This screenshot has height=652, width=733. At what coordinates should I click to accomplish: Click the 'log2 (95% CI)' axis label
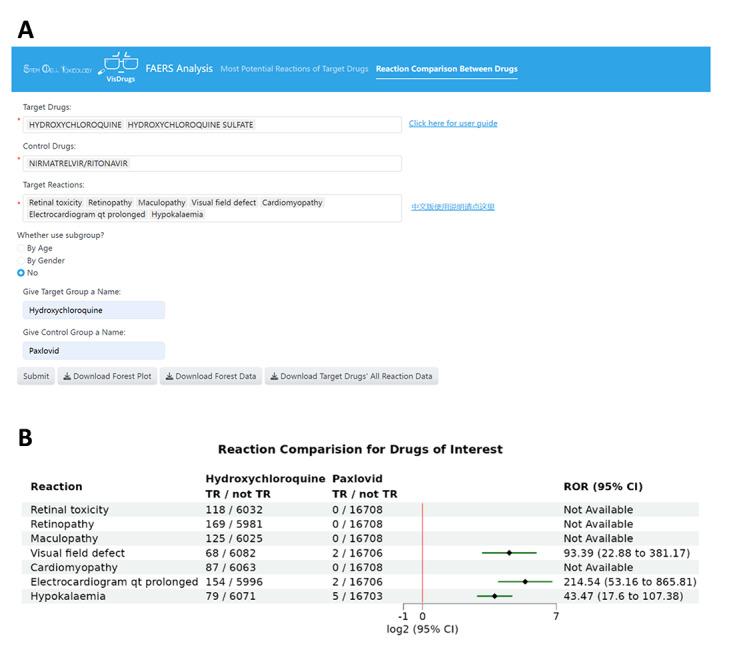[422, 629]
